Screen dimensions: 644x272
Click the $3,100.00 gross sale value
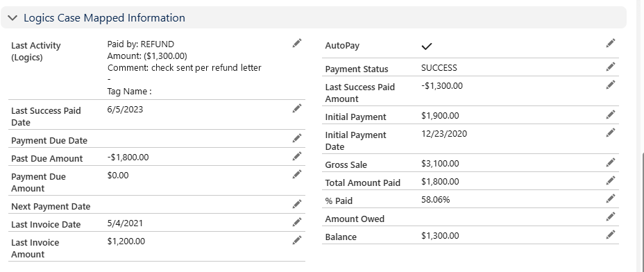pos(440,164)
